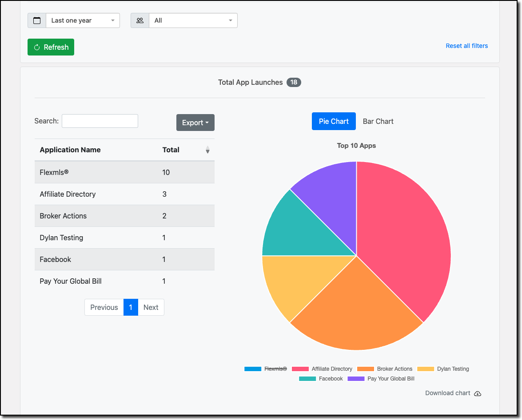This screenshot has height=420, width=522.
Task: Click the calendar icon beside date range
Action: click(37, 20)
